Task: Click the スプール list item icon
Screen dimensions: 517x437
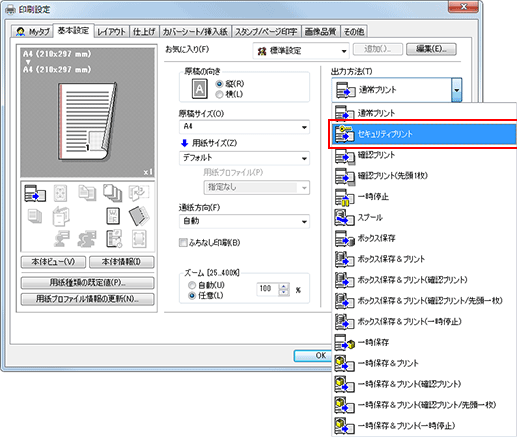Action: tap(344, 217)
